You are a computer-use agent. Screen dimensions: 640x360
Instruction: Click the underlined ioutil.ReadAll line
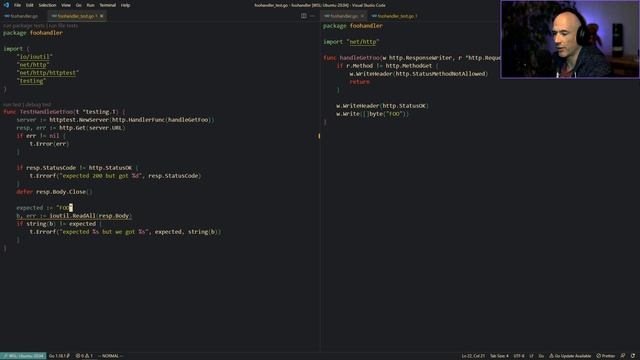click(x=74, y=216)
